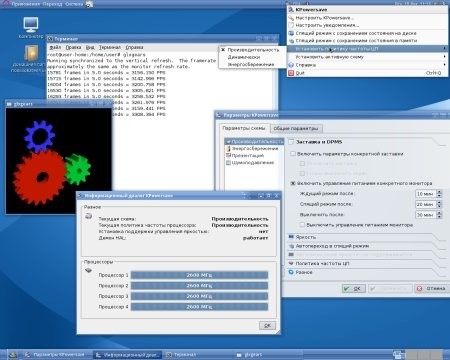This screenshot has height=360, width=450.
Task: Toggle monitor power management checkbox
Action: pyautogui.click(x=293, y=183)
